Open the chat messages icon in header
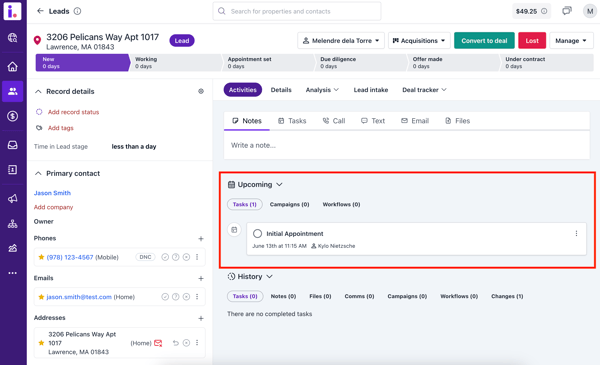Screen dimensions: 600x365 [x=567, y=11]
